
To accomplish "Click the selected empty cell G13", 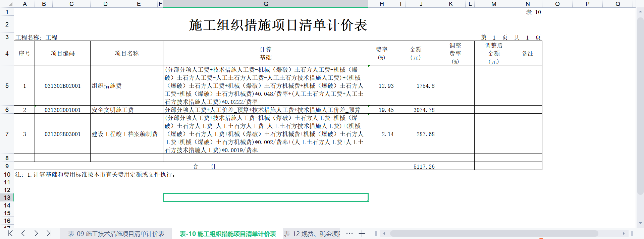I will pyautogui.click(x=266, y=197).
